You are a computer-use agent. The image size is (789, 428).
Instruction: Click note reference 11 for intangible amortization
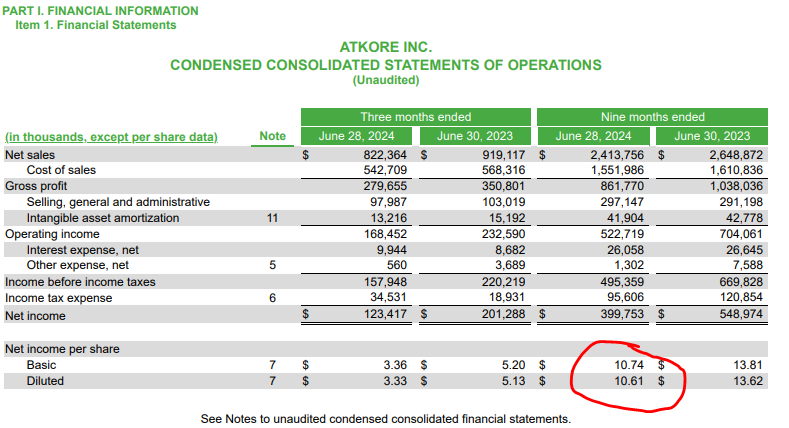[x=272, y=218]
